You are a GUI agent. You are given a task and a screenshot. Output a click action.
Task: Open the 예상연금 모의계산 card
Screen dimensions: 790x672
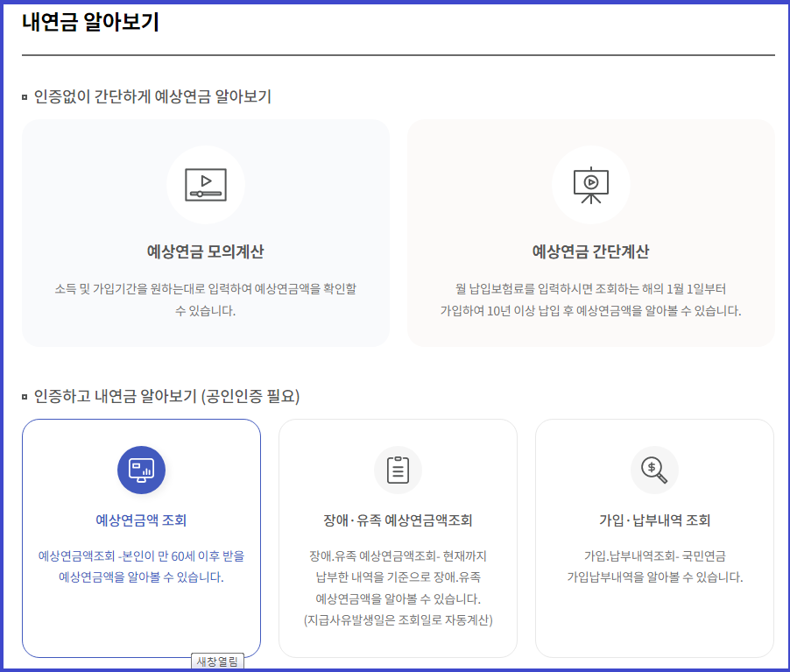pyautogui.click(x=205, y=232)
